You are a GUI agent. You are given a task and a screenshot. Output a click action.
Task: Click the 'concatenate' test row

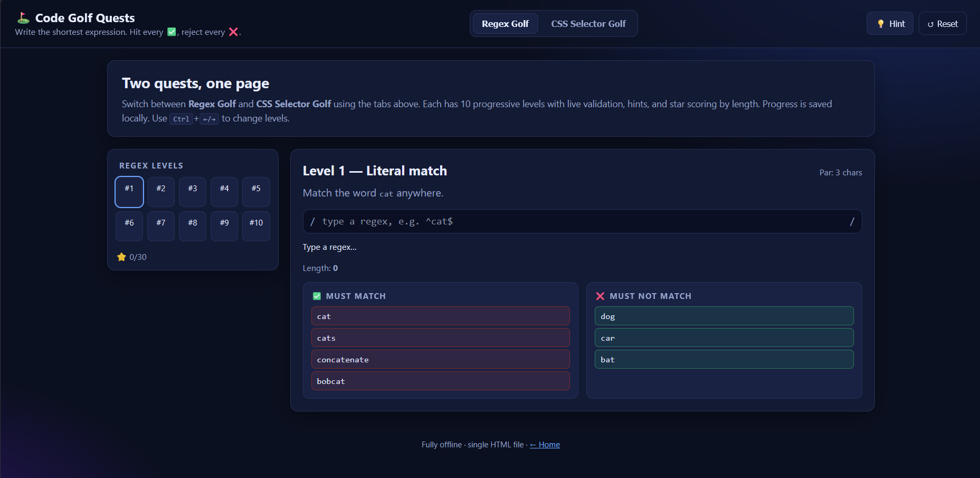(x=441, y=359)
